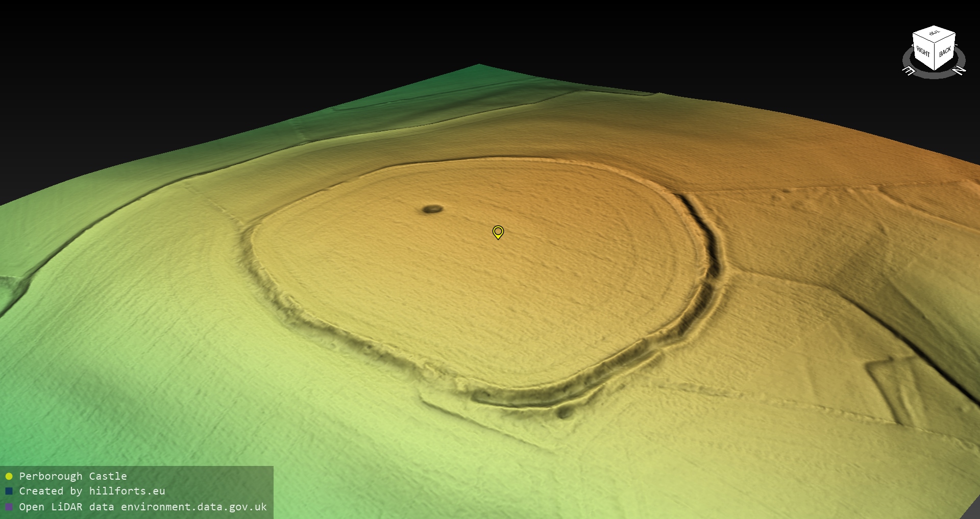Click the TOP face of the view cube

pyautogui.click(x=934, y=33)
